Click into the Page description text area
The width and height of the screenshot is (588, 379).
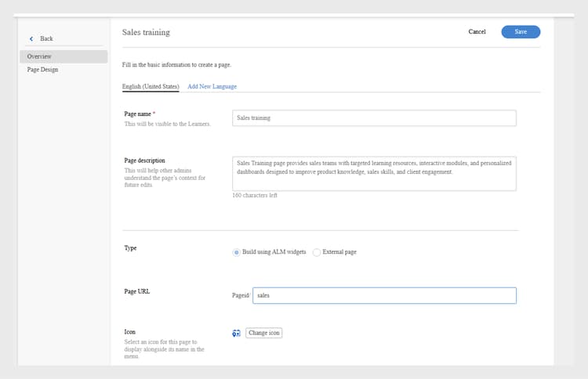pos(374,173)
